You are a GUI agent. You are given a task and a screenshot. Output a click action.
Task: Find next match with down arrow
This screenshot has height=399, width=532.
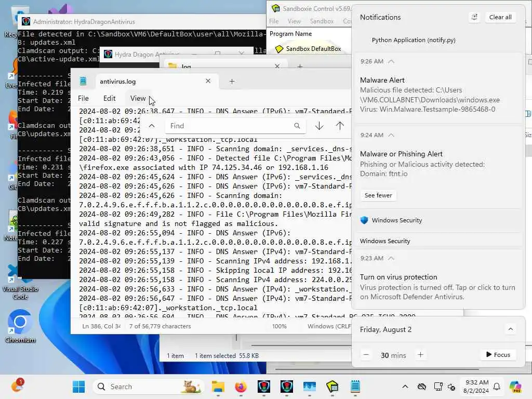click(319, 126)
